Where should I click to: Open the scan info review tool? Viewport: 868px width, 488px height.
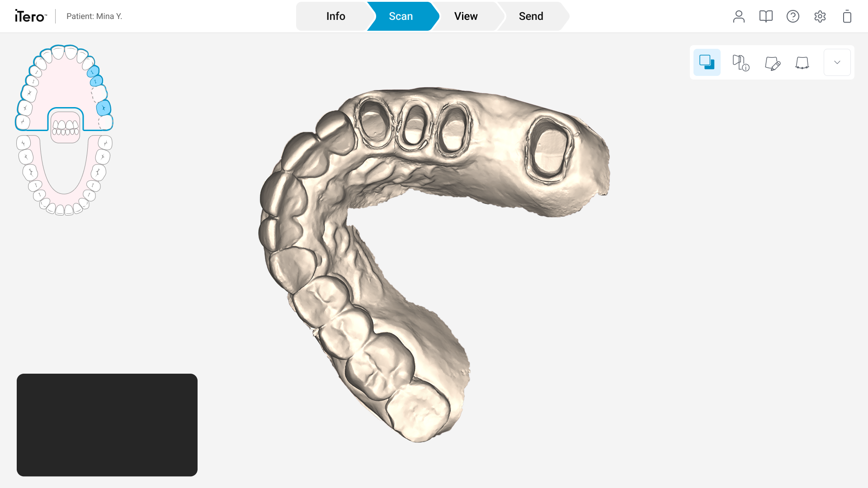(741, 62)
